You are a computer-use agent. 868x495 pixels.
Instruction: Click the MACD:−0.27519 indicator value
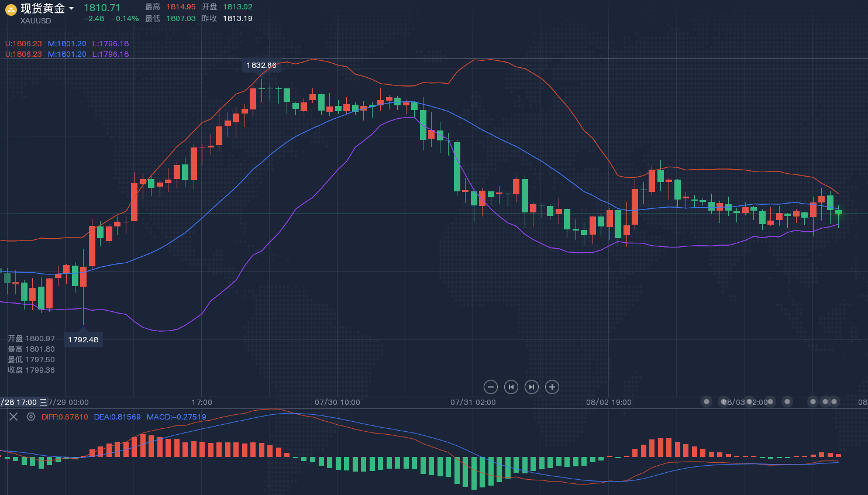177,417
